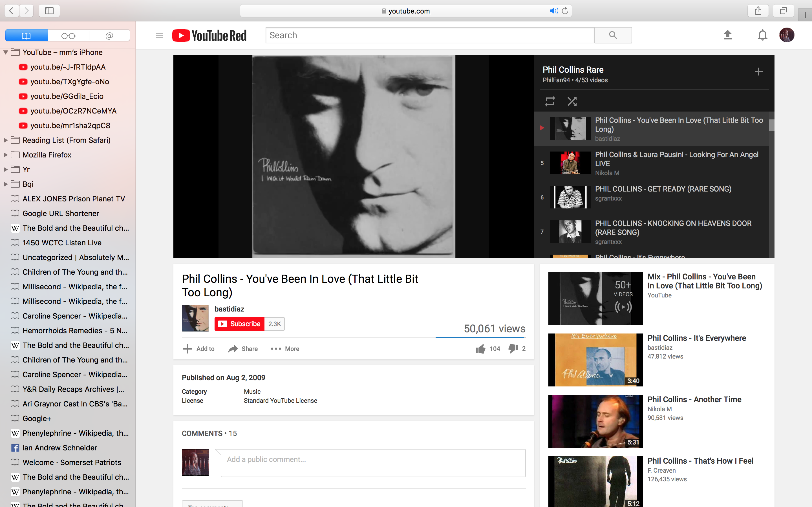Switch to the Reading List glasses tab
Image resolution: width=812 pixels, height=507 pixels.
tap(68, 35)
